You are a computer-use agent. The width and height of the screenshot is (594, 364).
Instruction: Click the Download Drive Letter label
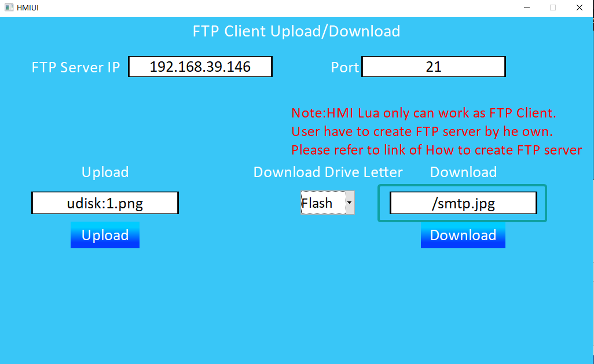[328, 172]
